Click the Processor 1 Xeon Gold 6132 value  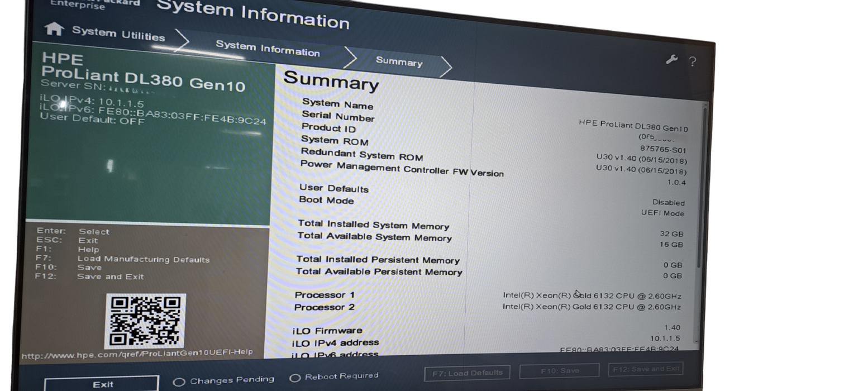click(592, 296)
